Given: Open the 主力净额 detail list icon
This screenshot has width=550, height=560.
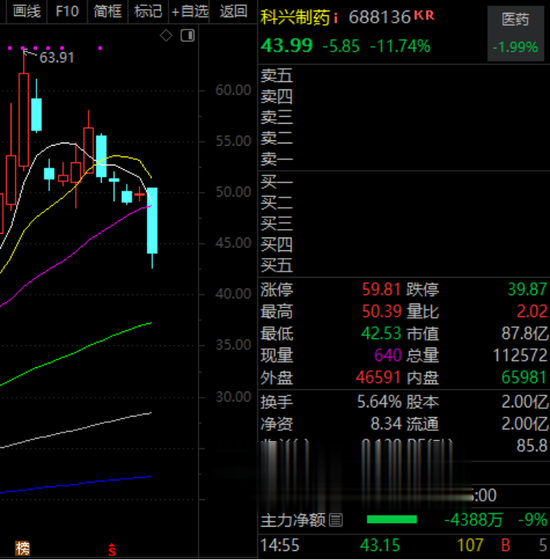Looking at the screenshot, I should (x=335, y=520).
